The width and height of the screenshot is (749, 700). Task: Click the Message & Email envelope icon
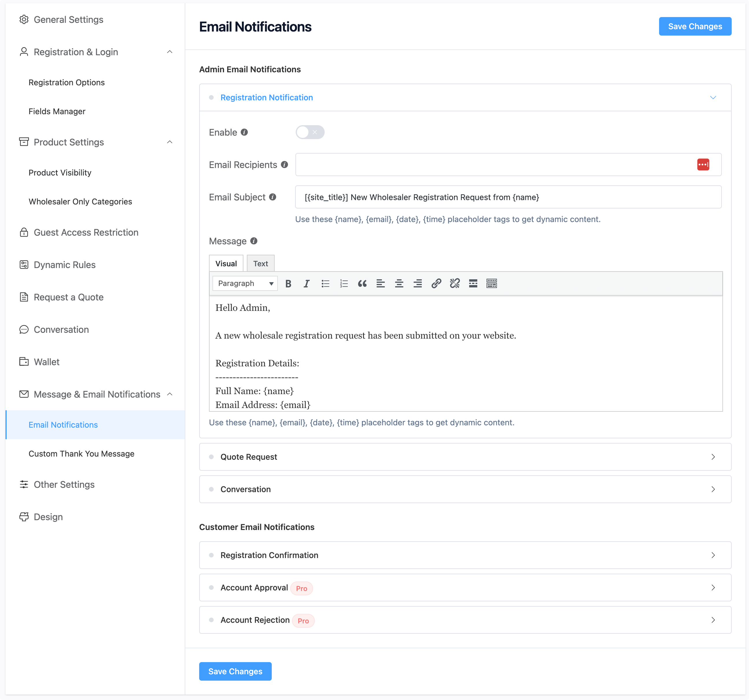[24, 394]
